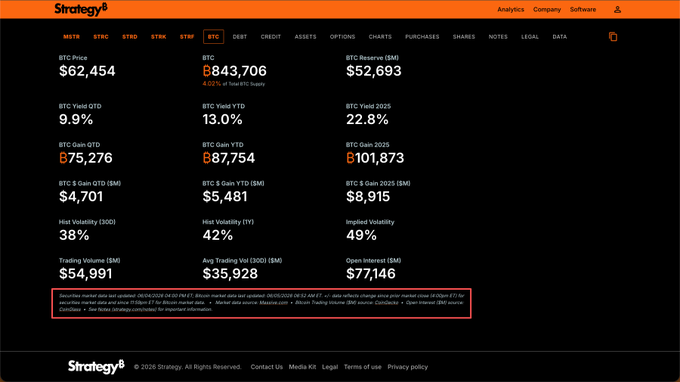Open the CoinGecko source link

click(x=386, y=303)
